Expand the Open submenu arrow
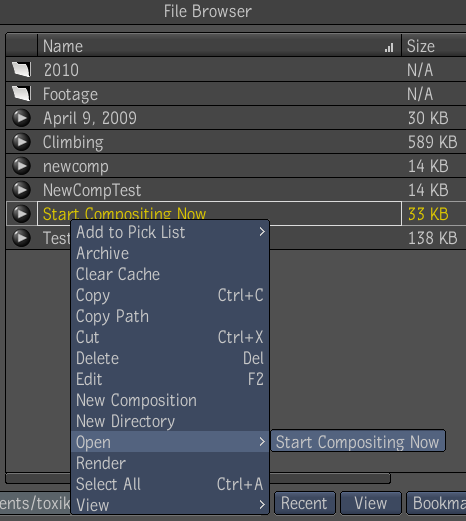The height and width of the screenshot is (521, 466). tap(262, 442)
